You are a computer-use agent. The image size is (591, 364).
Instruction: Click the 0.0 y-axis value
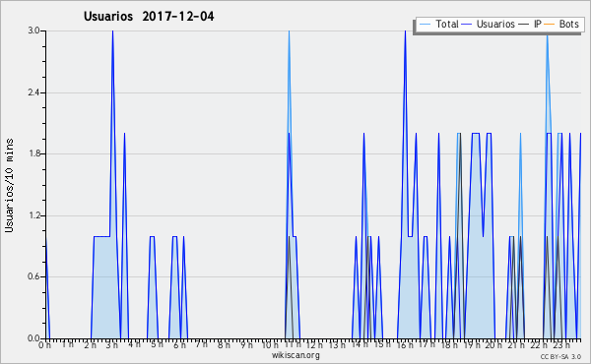pos(33,338)
